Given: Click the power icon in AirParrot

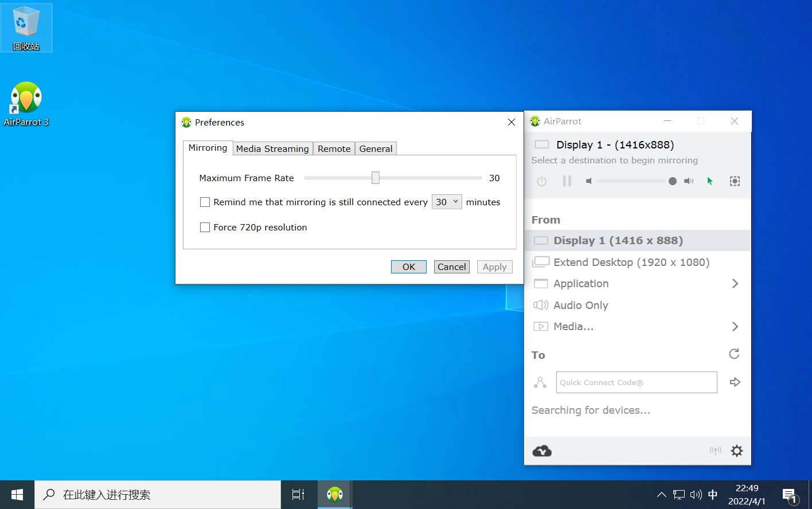Looking at the screenshot, I should click(541, 181).
